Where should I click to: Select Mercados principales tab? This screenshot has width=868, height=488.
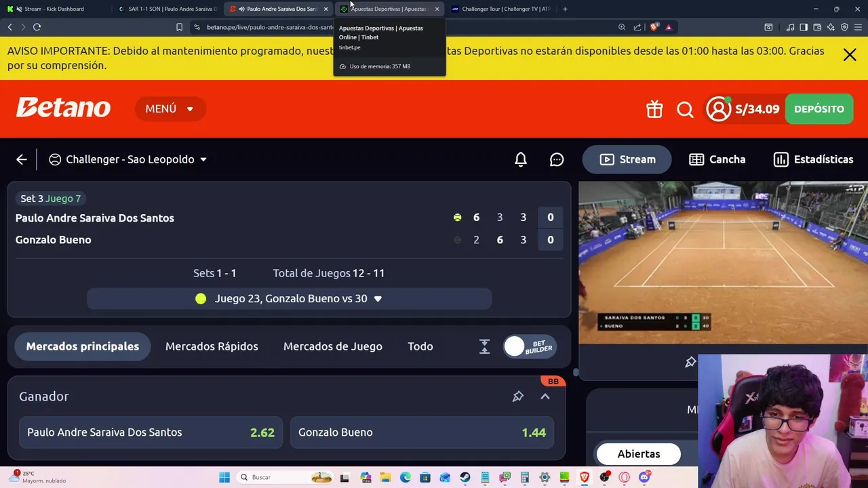pyautogui.click(x=83, y=346)
